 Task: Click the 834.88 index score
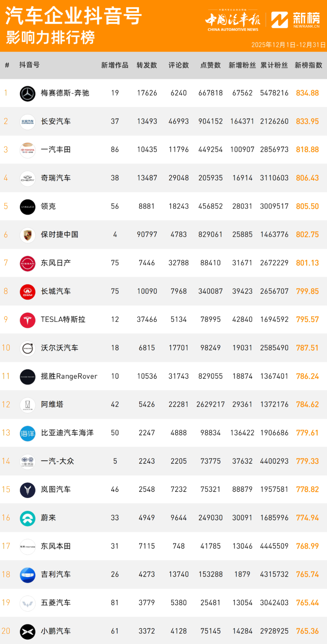(307, 93)
